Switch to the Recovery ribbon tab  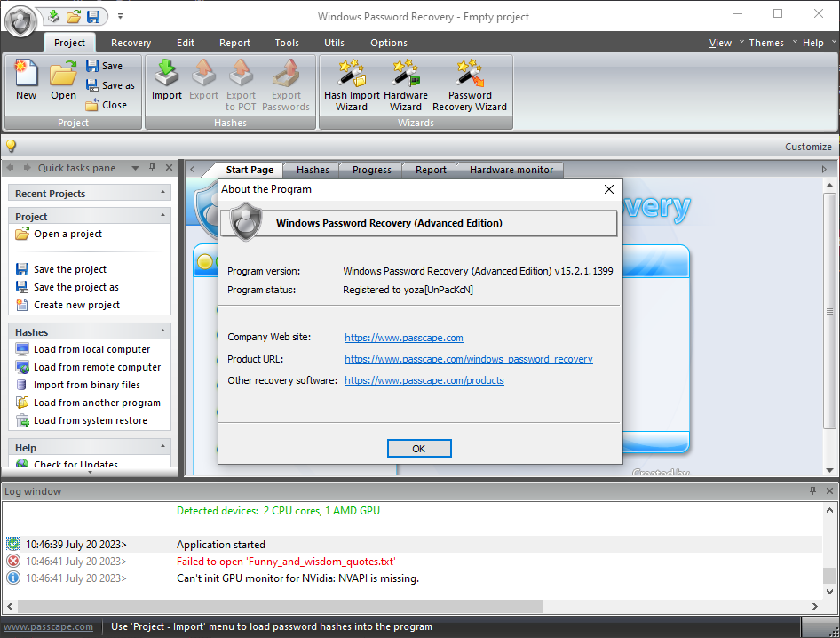(131, 43)
